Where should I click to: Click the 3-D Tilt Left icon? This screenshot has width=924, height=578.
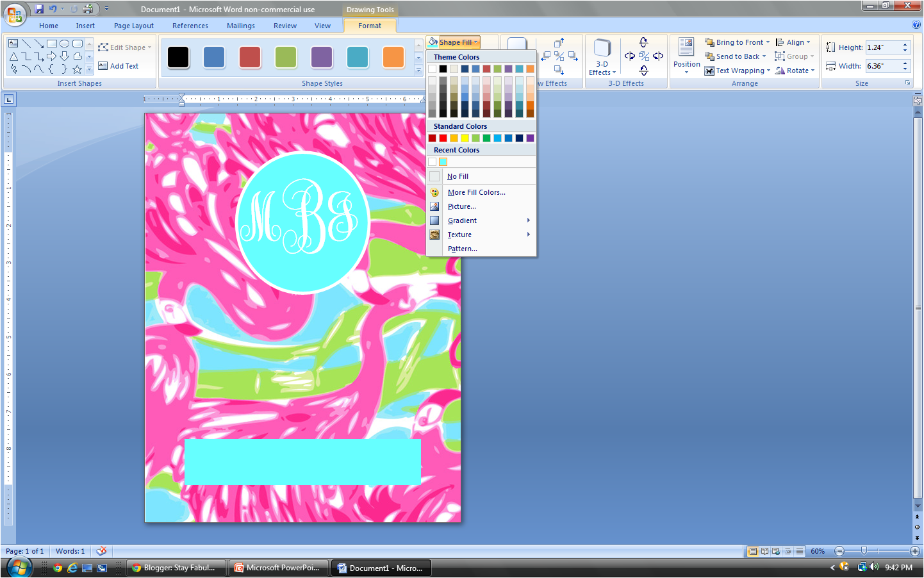[629, 56]
